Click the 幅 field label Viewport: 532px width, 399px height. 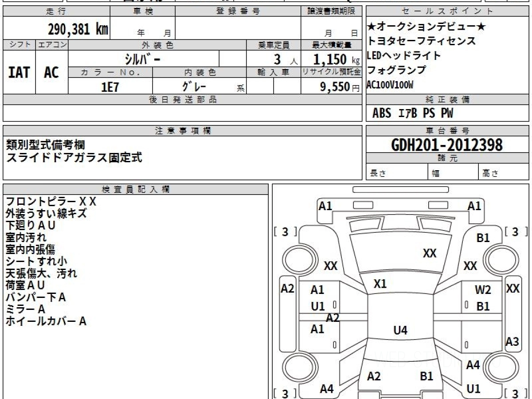pos(436,174)
